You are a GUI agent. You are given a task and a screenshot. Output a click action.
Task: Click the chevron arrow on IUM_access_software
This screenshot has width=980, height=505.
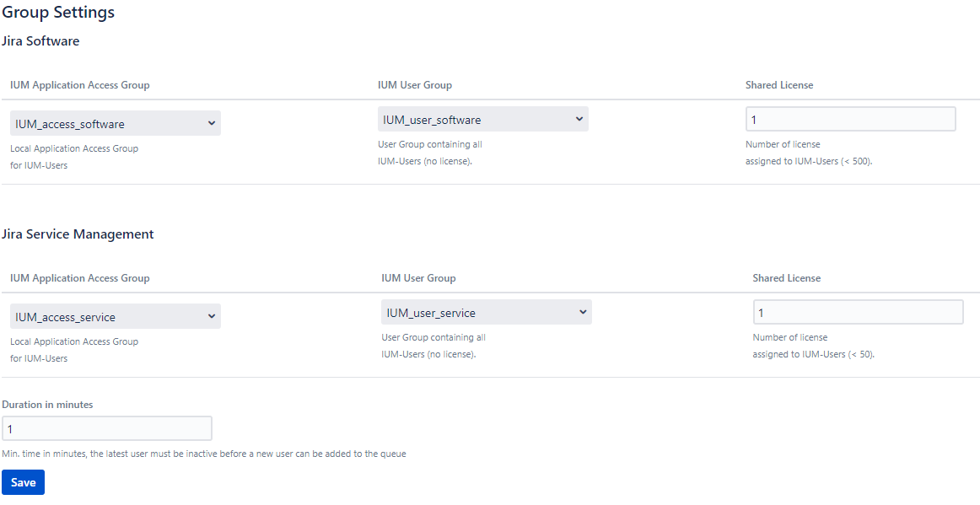tap(211, 123)
